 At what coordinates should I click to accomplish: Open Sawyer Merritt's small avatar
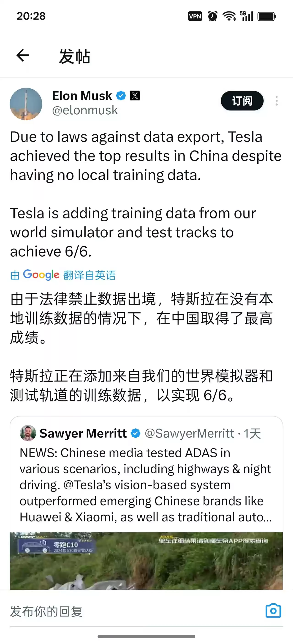click(x=28, y=433)
